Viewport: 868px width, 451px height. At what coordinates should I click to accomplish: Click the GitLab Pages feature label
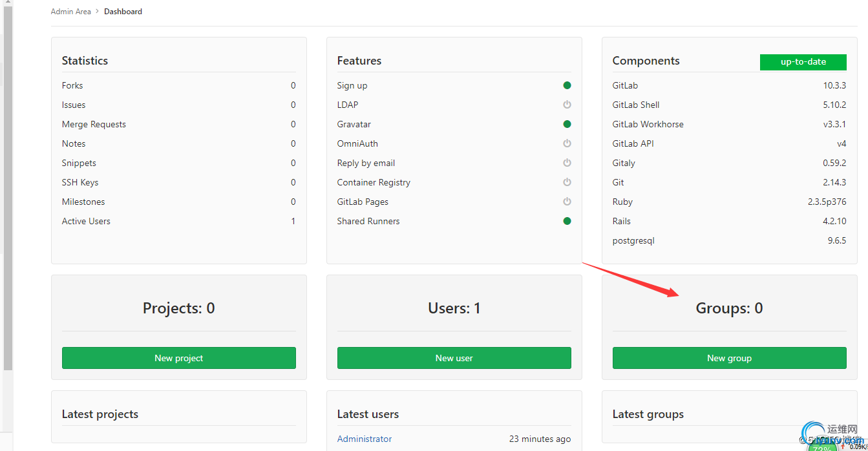[x=363, y=202]
